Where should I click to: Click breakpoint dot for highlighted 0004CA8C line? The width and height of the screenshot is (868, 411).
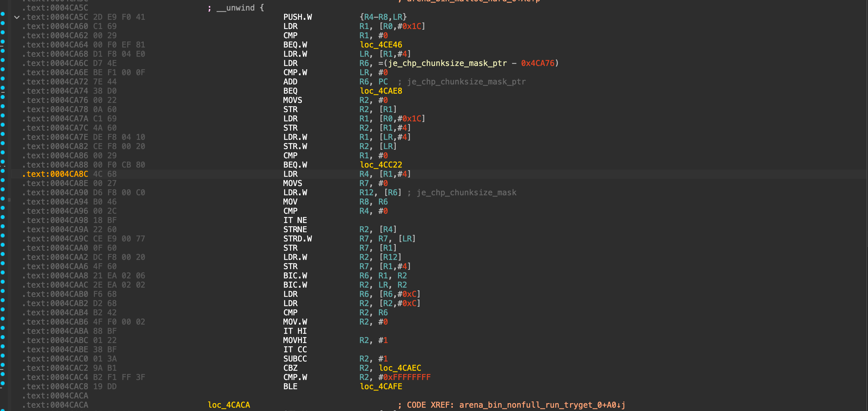[3, 171]
